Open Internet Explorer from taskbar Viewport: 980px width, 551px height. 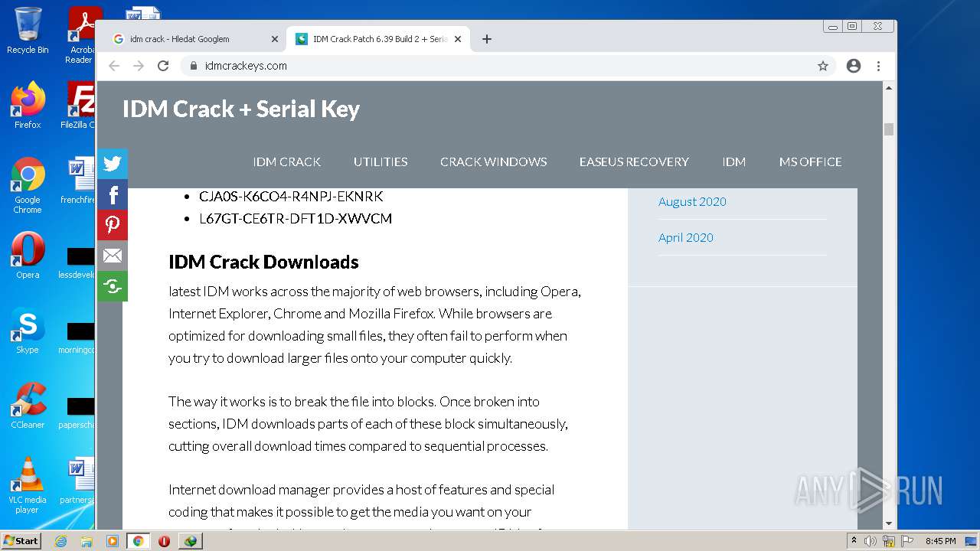[60, 541]
